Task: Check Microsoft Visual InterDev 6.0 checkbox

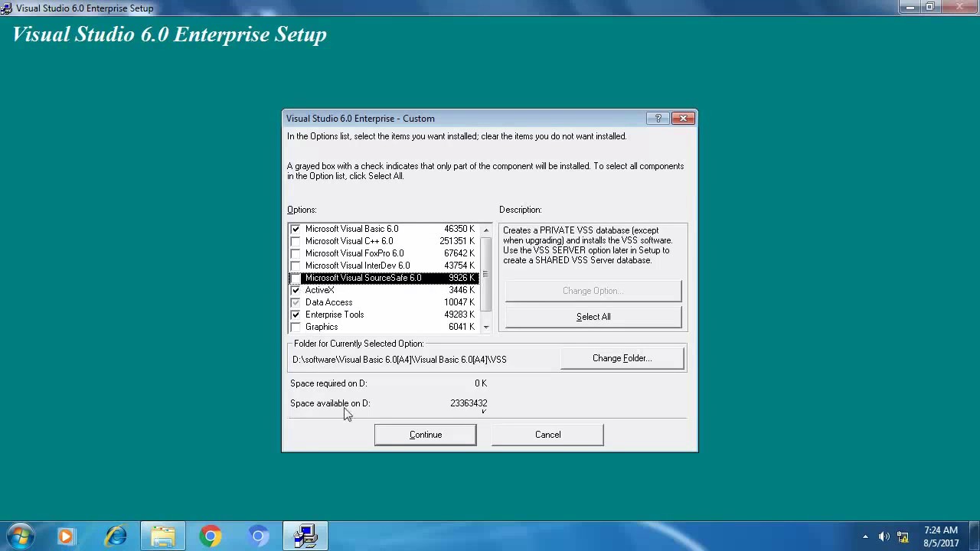Action: coord(296,266)
